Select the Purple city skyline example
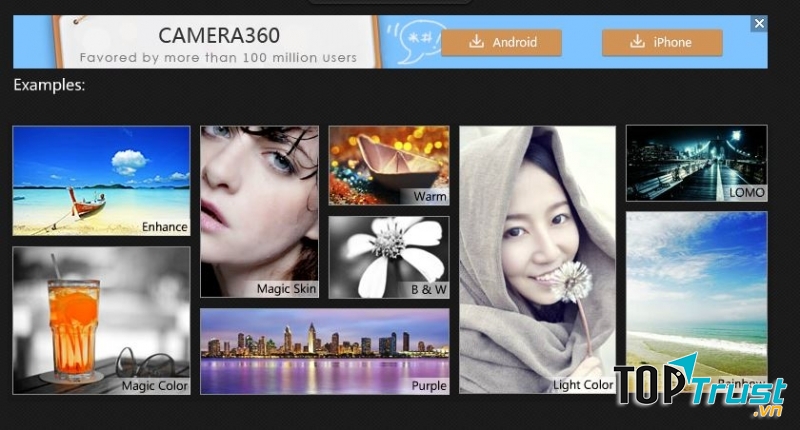 [325, 350]
